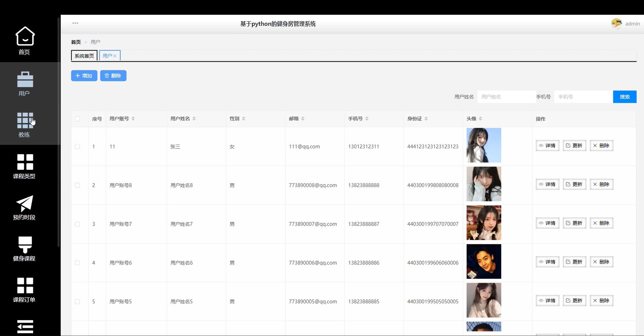Sort table by 身份证 column arrows
Image resolution: width=644 pixels, height=336 pixels.
(426, 119)
